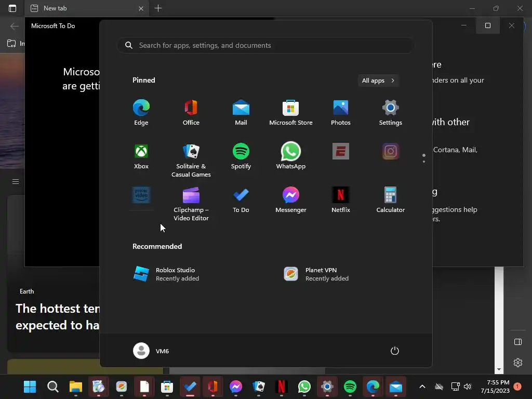Close the New tab in Edge
The image size is (532, 399).
click(x=141, y=8)
